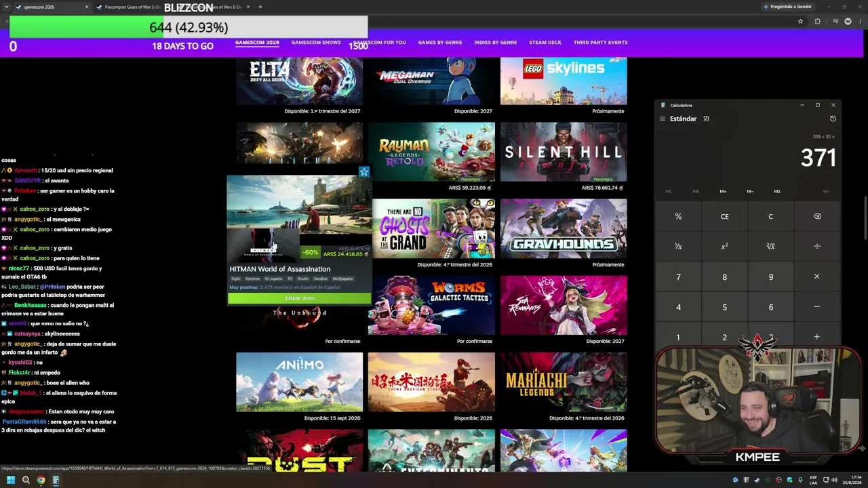Open the Megaman Dual Override game card

pos(431,81)
